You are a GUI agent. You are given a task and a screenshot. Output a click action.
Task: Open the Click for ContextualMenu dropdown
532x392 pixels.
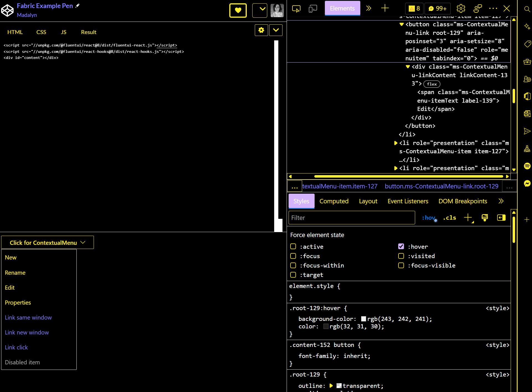47,243
